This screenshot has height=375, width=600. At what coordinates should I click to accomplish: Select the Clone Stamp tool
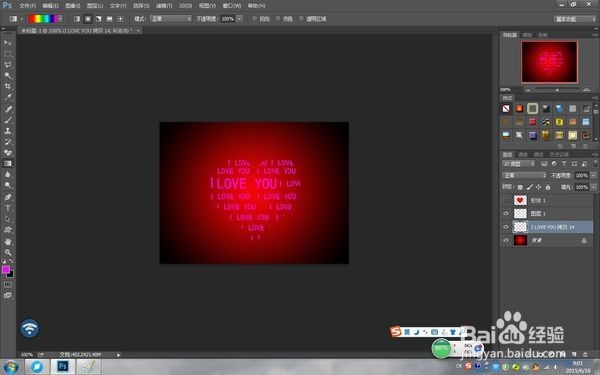coord(8,130)
